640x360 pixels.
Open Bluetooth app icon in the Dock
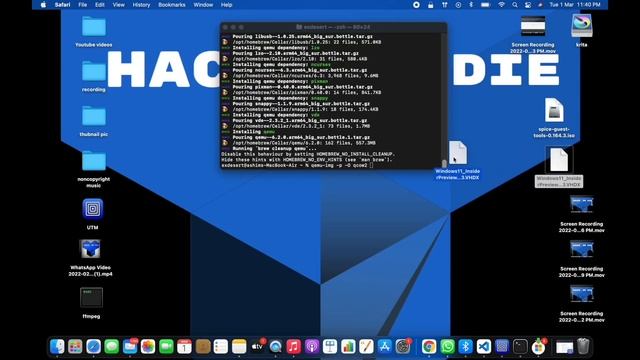click(465, 347)
